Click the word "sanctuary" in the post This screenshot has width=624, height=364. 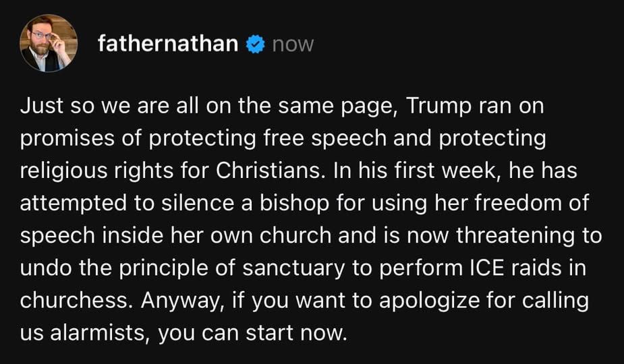(293, 268)
